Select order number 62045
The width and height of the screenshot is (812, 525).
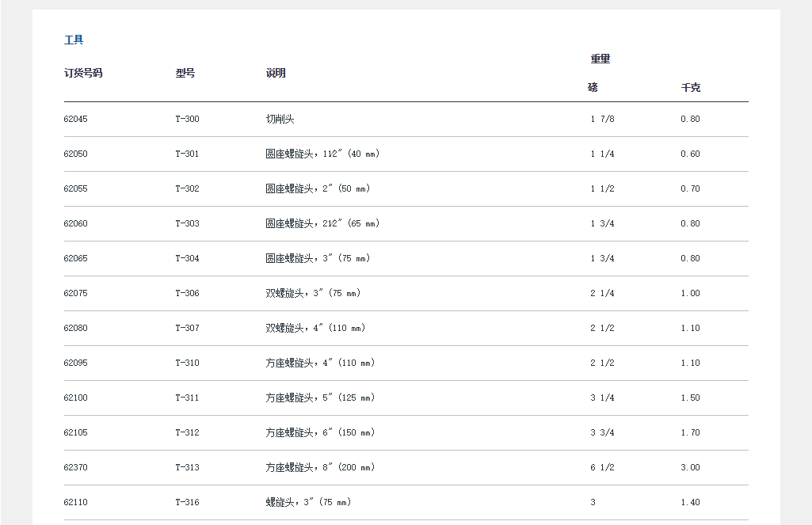click(76, 119)
